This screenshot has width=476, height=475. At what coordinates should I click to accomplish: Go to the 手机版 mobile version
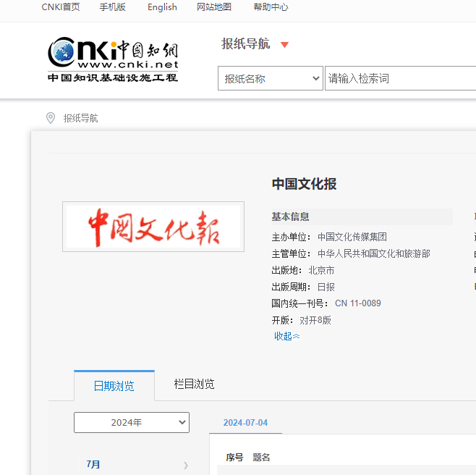(x=112, y=7)
